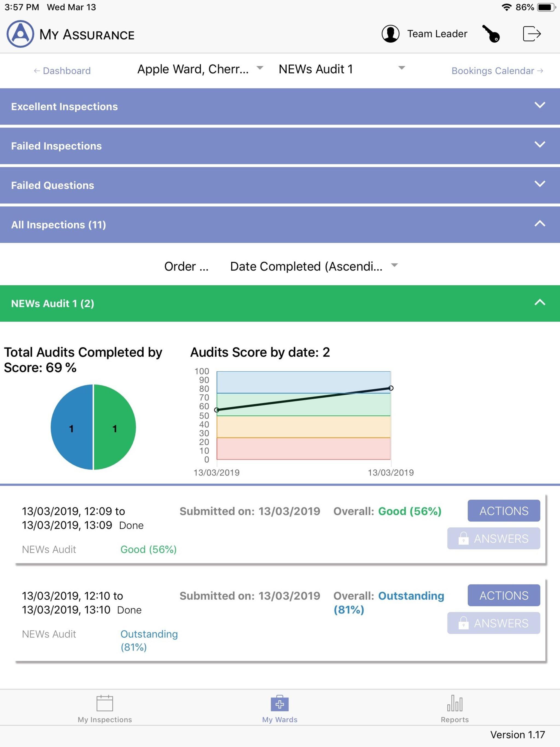The image size is (560, 747).
Task: Tap lock icon on first ANSWERS button
Action: tap(463, 538)
